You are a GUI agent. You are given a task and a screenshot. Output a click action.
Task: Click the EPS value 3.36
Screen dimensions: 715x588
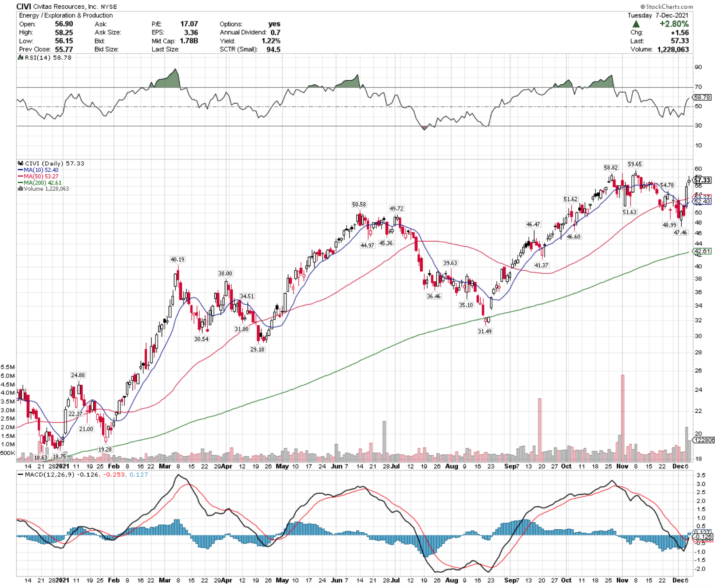[x=191, y=32]
